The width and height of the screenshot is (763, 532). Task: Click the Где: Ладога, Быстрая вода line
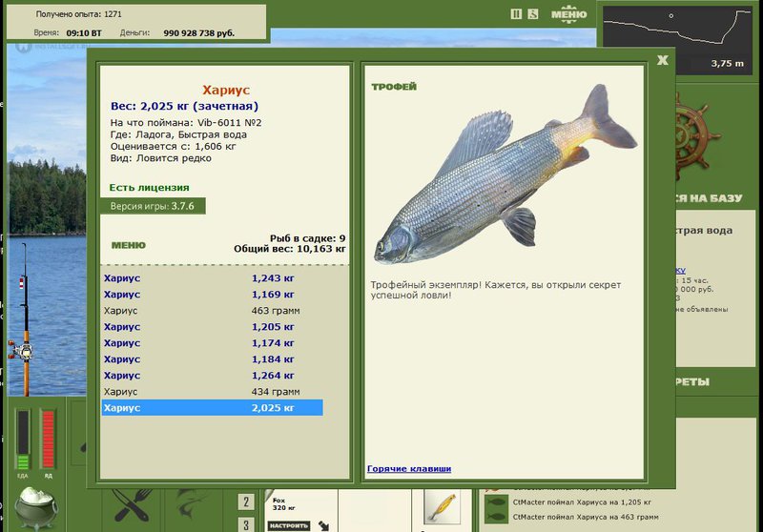tap(178, 134)
